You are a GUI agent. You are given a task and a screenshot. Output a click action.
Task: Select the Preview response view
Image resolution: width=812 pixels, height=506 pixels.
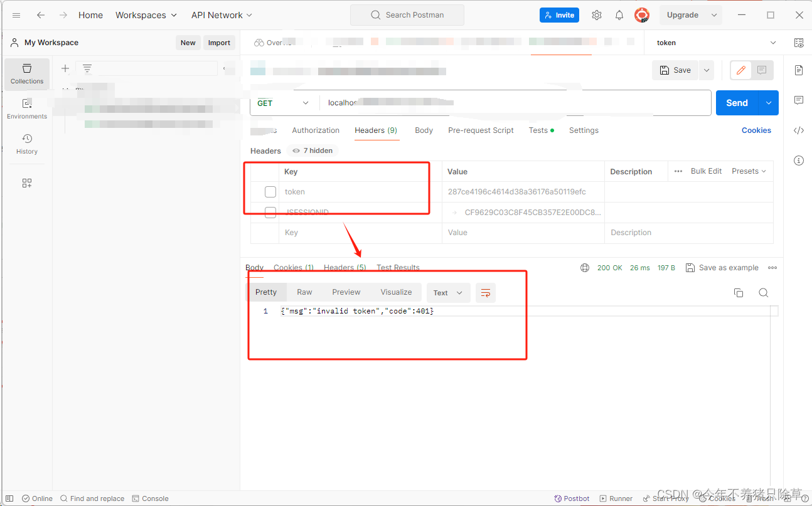pos(346,292)
